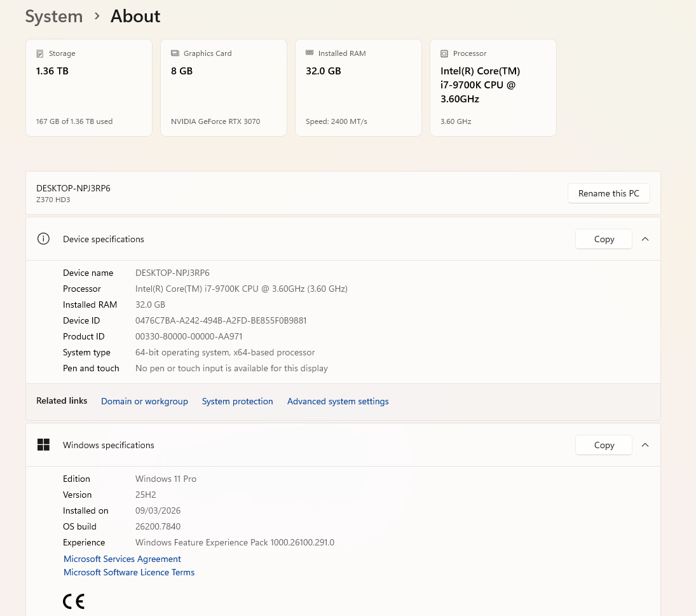Viewport: 696px width, 616px height.
Task: Click the Storage drive icon in the top card
Action: click(40, 54)
